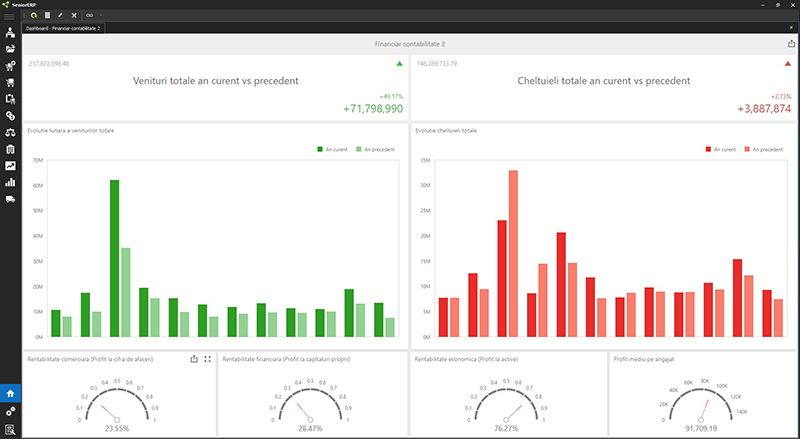Viewport: 800px width, 439px height.
Task: Click the dashboard export icon at top right
Action: coord(790,45)
